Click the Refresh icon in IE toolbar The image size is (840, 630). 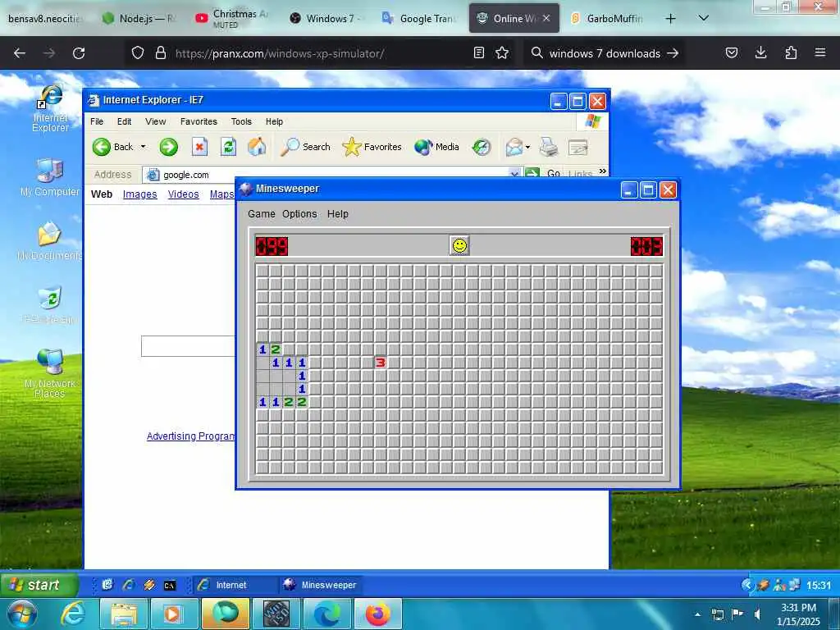click(228, 147)
